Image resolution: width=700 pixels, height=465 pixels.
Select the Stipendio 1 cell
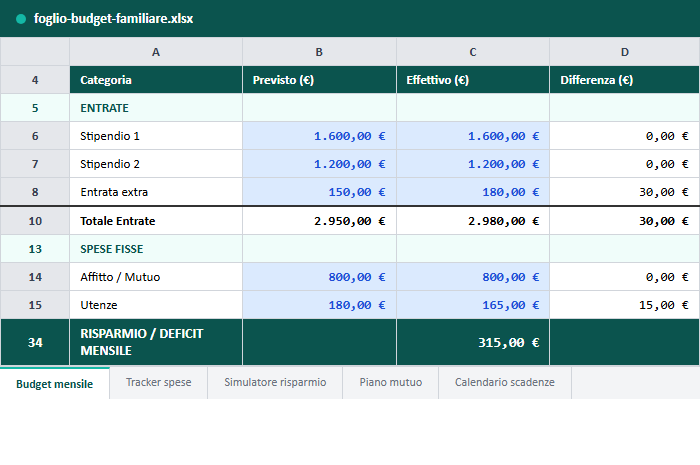click(156, 136)
